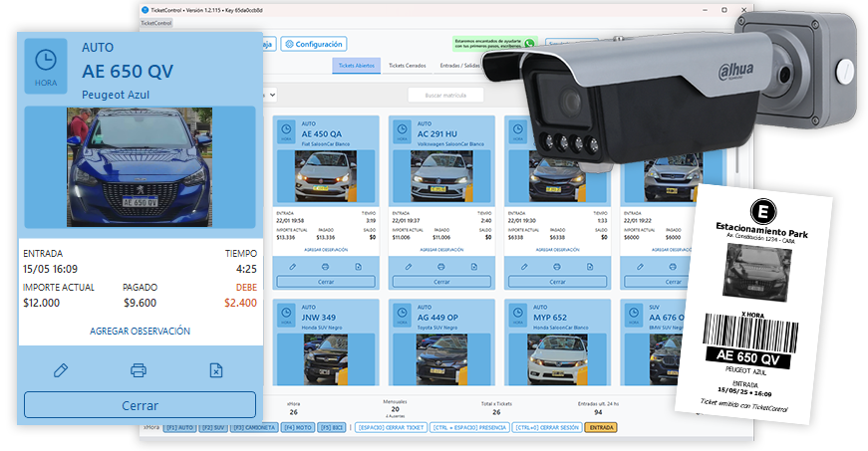
Task: Click the pencil icon on AE 450 QA ticket
Action: pyautogui.click(x=292, y=266)
